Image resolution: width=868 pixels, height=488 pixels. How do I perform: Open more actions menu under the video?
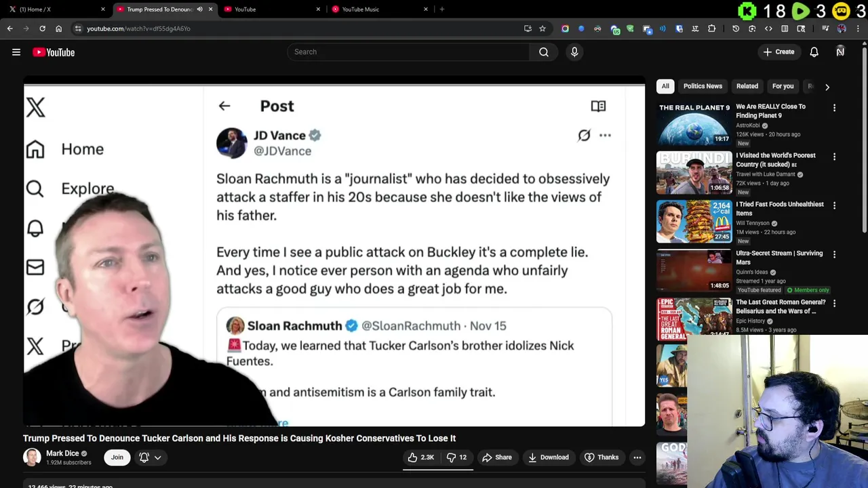point(637,457)
